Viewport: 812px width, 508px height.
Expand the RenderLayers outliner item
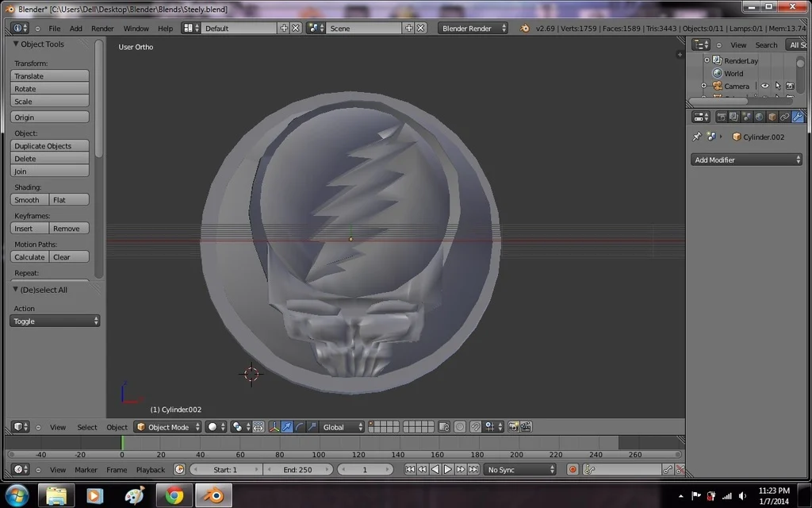[707, 60]
